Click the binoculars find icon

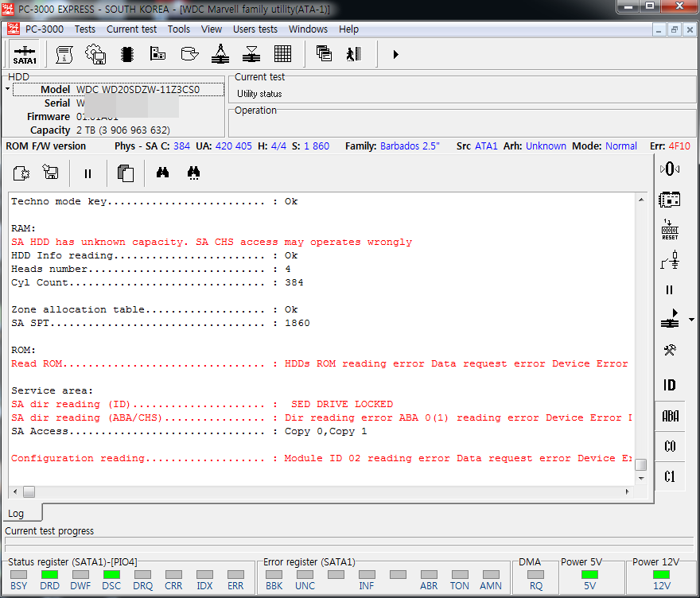(x=162, y=173)
